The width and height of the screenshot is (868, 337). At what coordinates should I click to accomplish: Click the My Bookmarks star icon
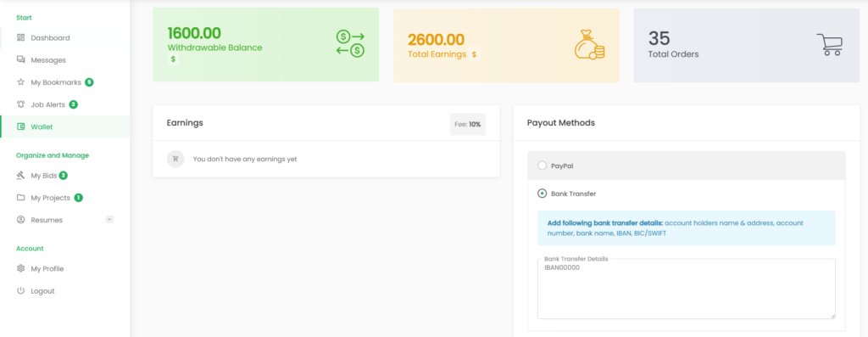(x=21, y=82)
